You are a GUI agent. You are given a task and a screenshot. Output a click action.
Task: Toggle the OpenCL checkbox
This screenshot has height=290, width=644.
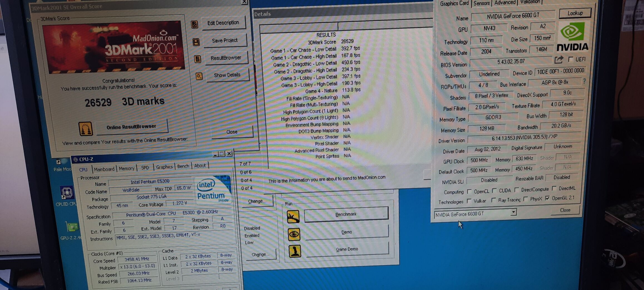[x=469, y=191]
